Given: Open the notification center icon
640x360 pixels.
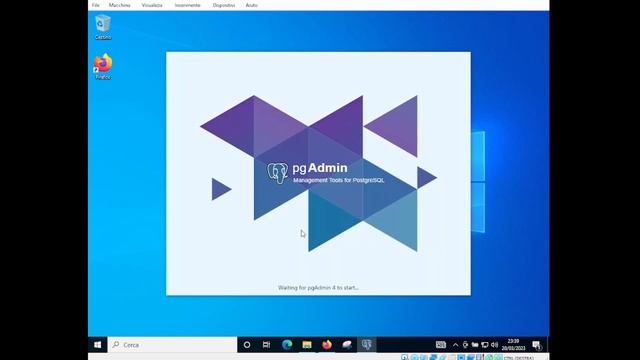Looking at the screenshot, I should coord(537,345).
